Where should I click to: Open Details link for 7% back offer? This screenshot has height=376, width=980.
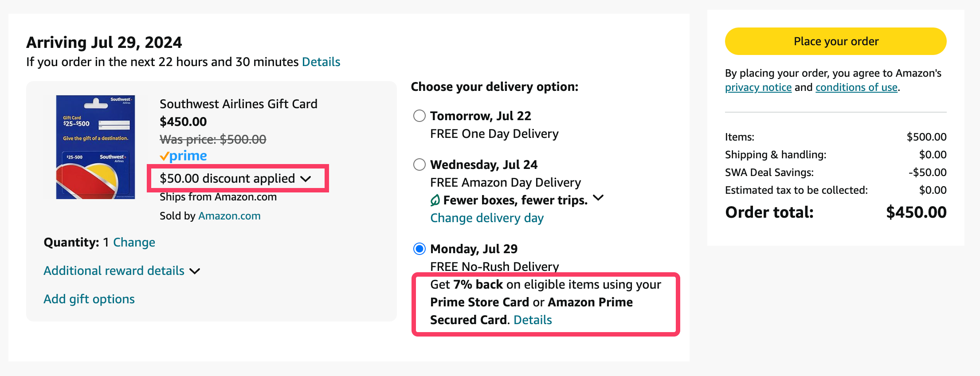tap(532, 320)
